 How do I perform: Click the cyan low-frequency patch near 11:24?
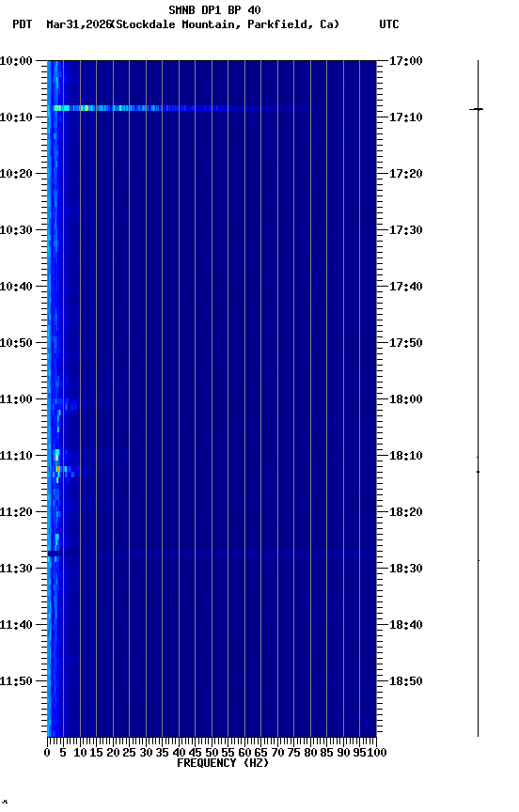pos(56,540)
